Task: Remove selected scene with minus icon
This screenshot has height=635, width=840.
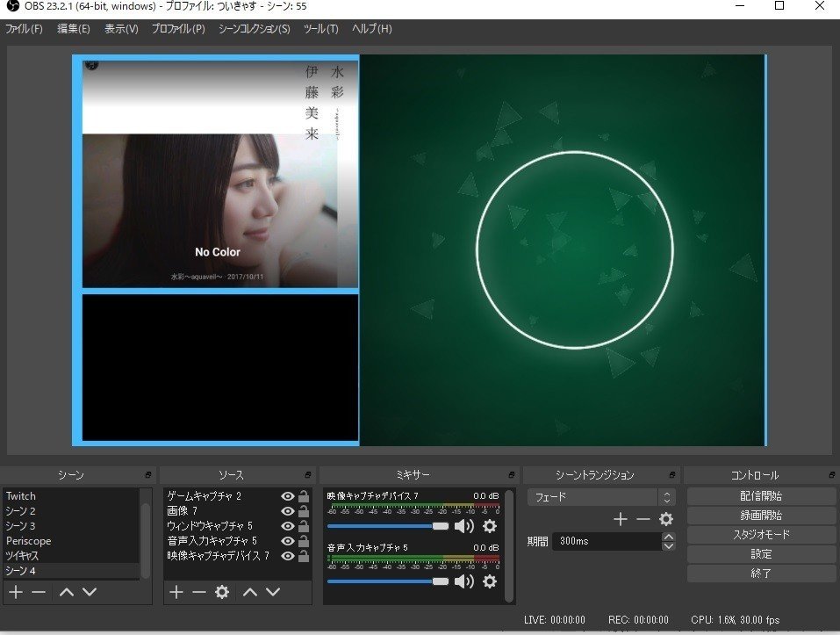Action: pos(39,592)
